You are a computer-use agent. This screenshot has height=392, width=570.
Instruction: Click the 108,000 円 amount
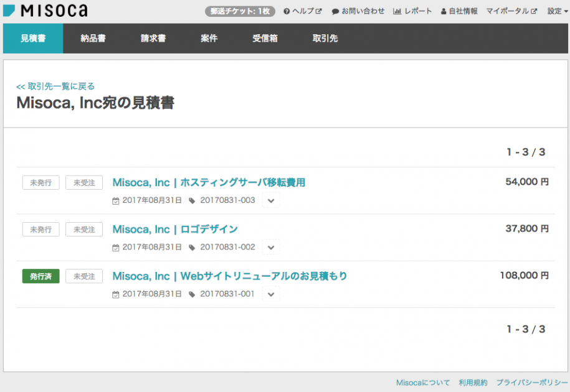point(524,276)
